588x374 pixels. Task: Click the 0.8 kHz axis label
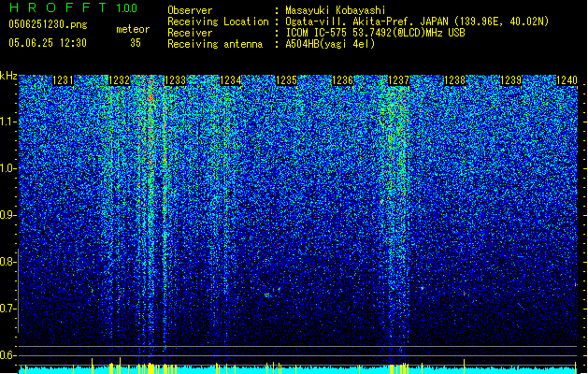click(8, 262)
